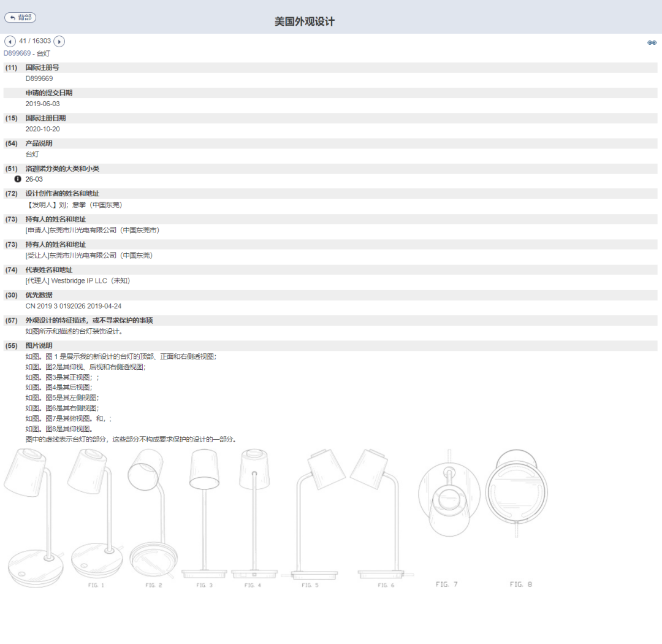662x644 pixels.
Task: Open FIG. 1 lamp perspective thumbnail
Action: tap(96, 518)
